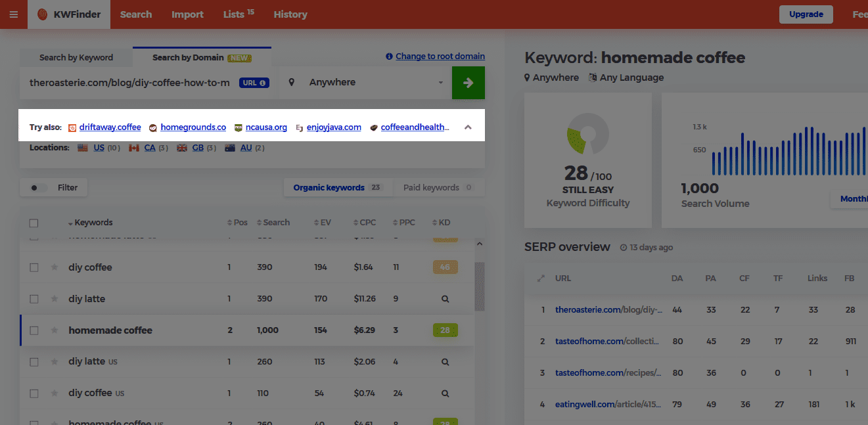Click the domain URL input field

129,83
